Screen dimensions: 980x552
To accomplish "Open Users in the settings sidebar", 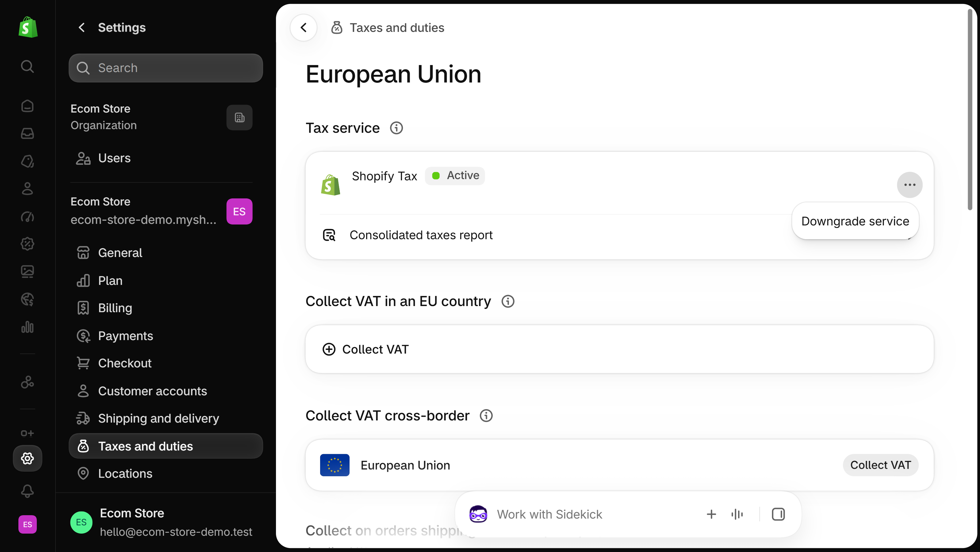I will [x=166, y=158].
